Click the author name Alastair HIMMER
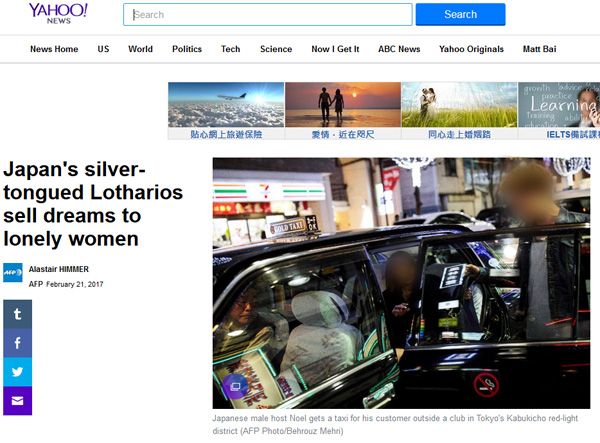 [59, 269]
